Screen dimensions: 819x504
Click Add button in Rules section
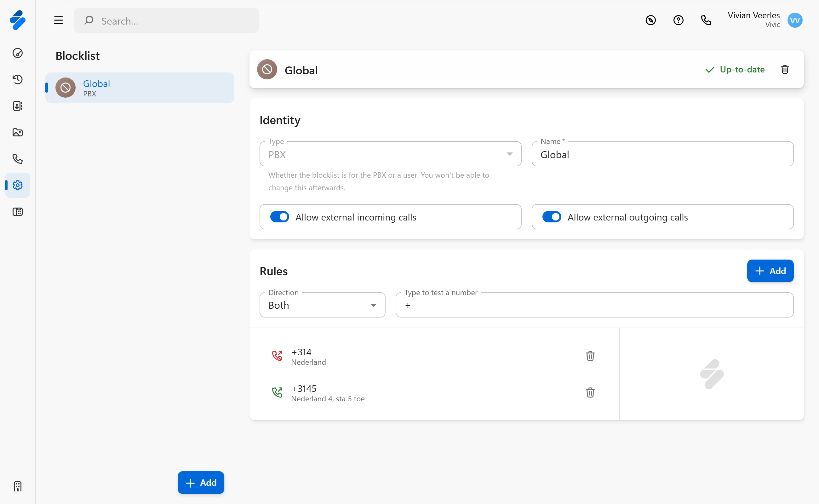(x=770, y=271)
